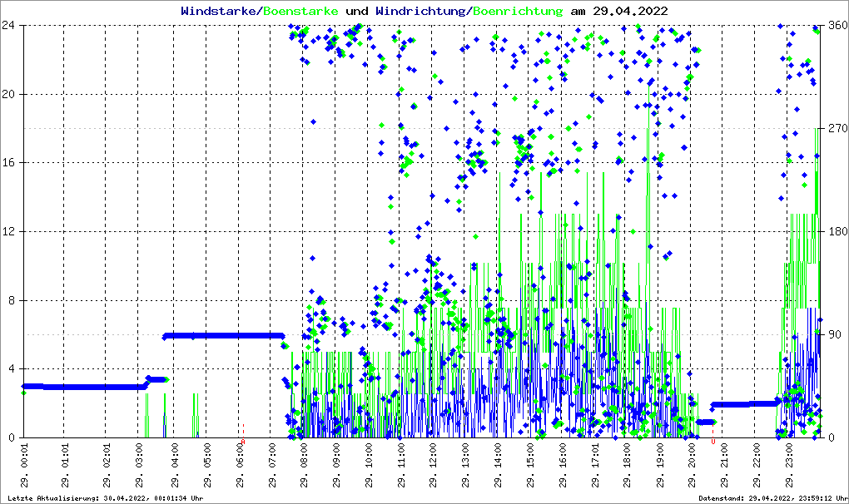Click the time label "29. 01:01"
The height and width of the screenshot is (504, 849).
(64, 466)
